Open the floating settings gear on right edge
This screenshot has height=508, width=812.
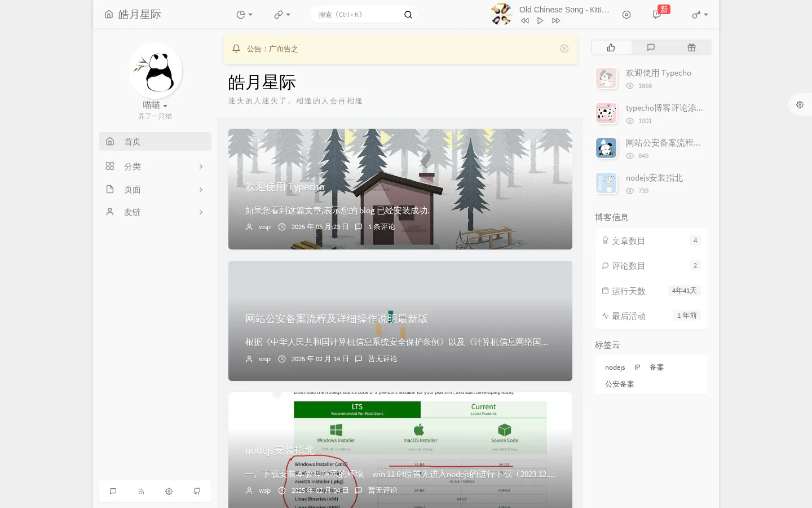point(800,104)
